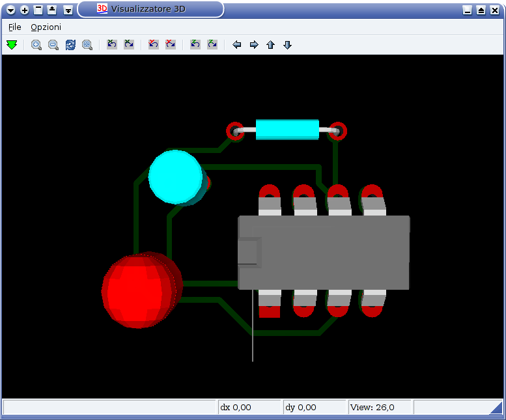Viewport: 506px width, 420px height.
Task: Click the 'dy 0,00' status field
Action: click(315, 408)
